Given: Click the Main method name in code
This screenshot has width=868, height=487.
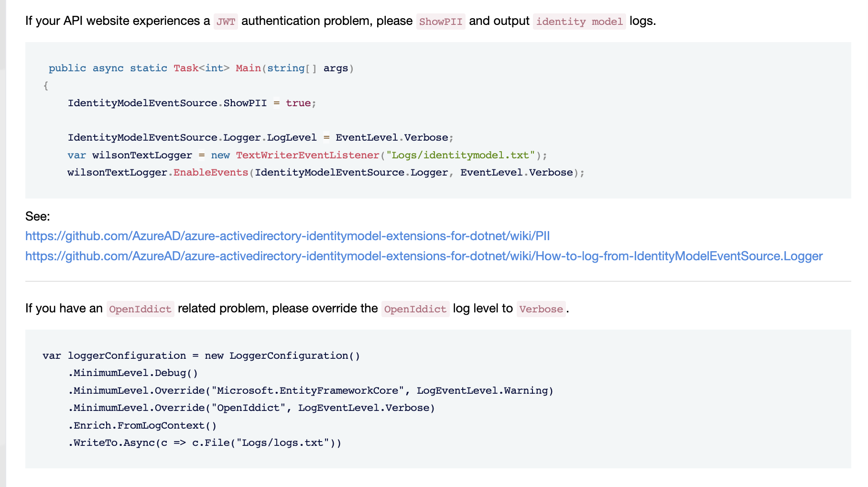Looking at the screenshot, I should [248, 68].
